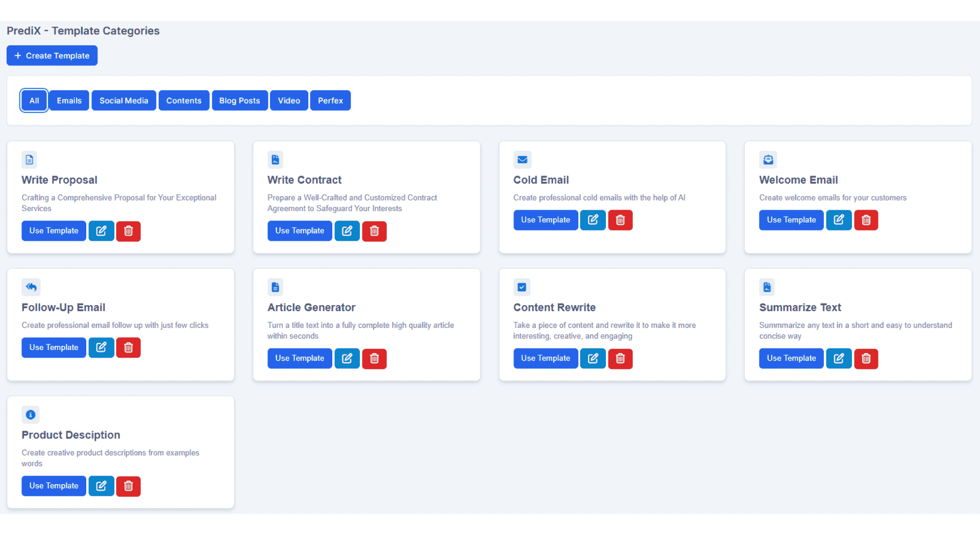This screenshot has height=551, width=980.
Task: Click the Product Desciption info icon
Action: (x=31, y=415)
